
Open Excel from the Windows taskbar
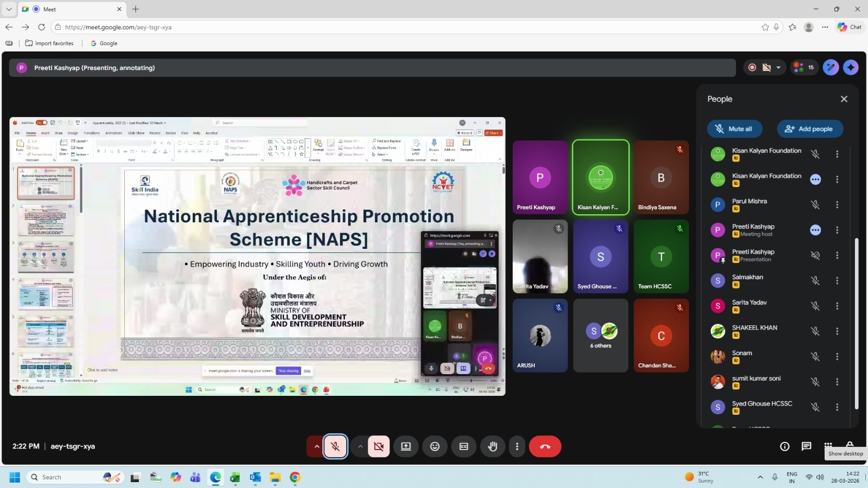pos(235,477)
